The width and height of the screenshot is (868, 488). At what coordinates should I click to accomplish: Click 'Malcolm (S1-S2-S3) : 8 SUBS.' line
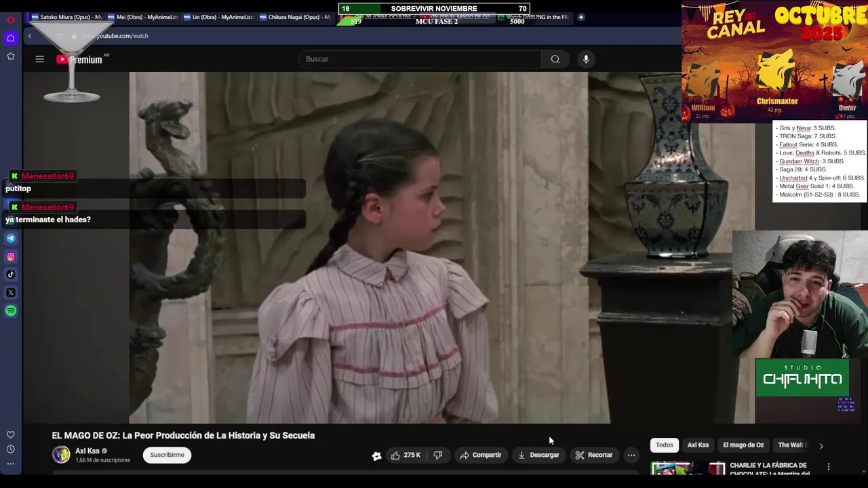[x=818, y=195]
